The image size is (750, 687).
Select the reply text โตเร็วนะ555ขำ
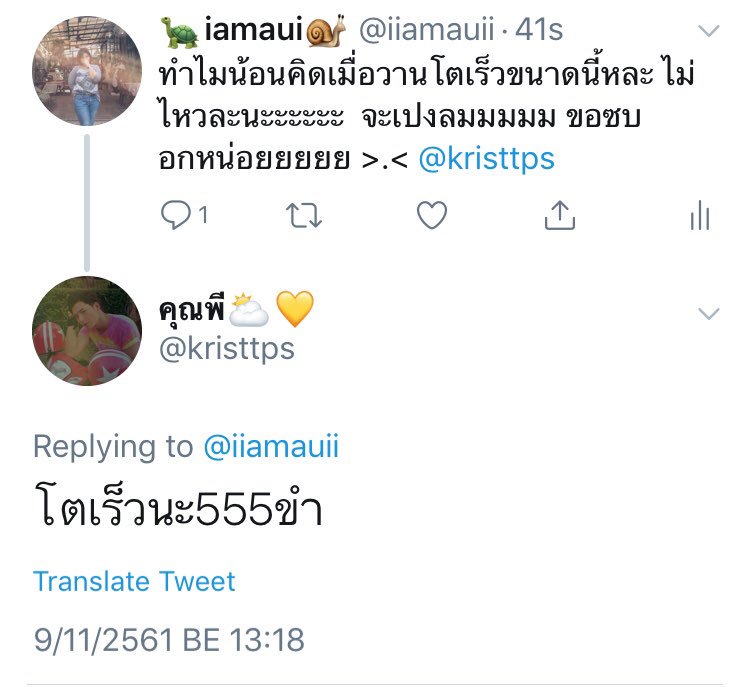179,506
